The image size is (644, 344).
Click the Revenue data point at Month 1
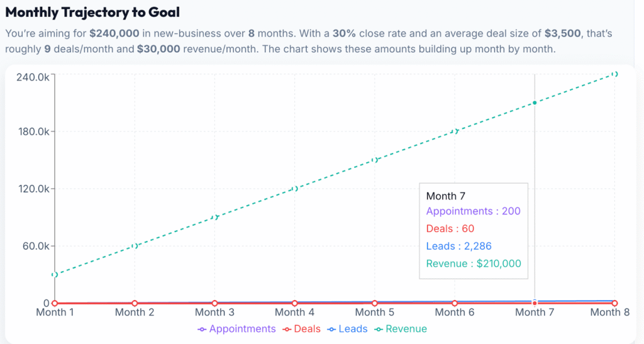[x=55, y=275]
